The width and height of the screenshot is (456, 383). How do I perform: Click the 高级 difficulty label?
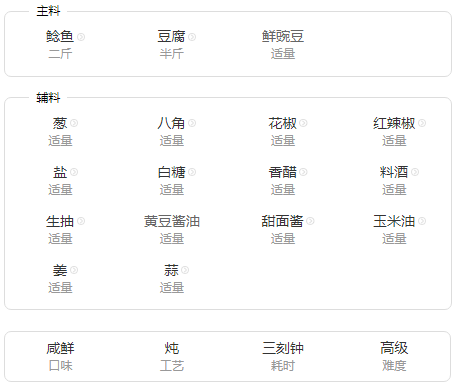394,348
